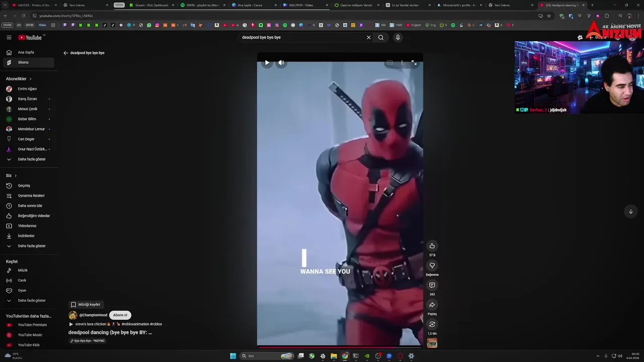Start voice search with microphone

[398, 37]
